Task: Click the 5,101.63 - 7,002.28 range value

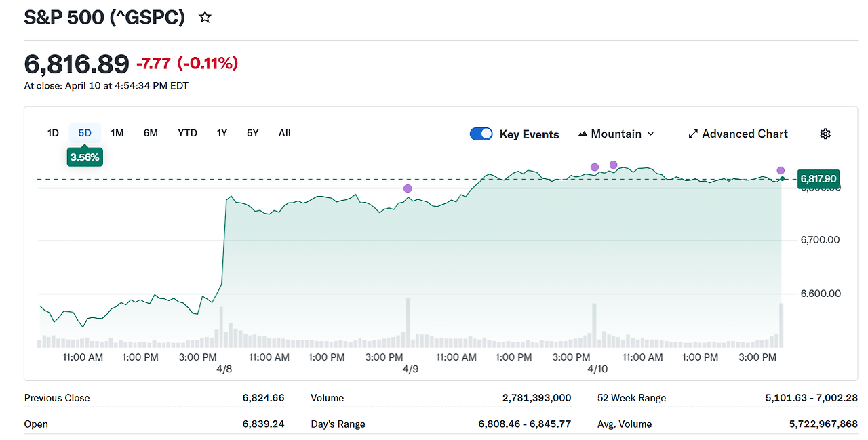Action: 812,398
